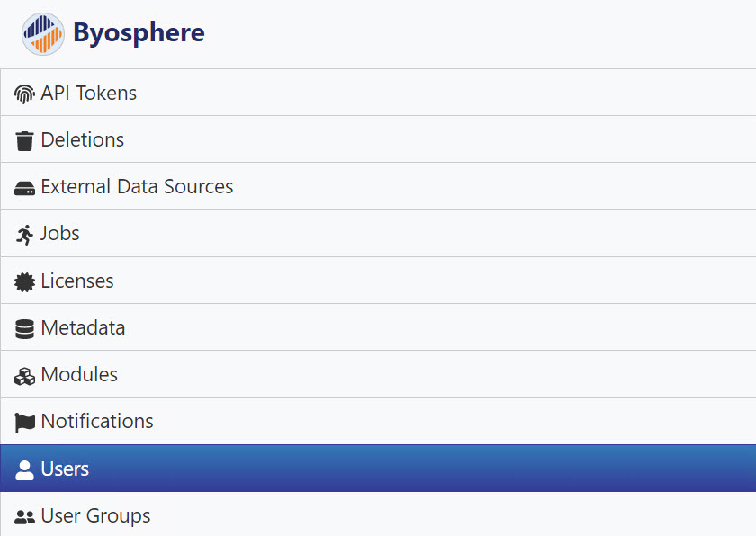Click the drive icon for External Data Sources
This screenshot has height=536, width=756.
[x=24, y=188]
